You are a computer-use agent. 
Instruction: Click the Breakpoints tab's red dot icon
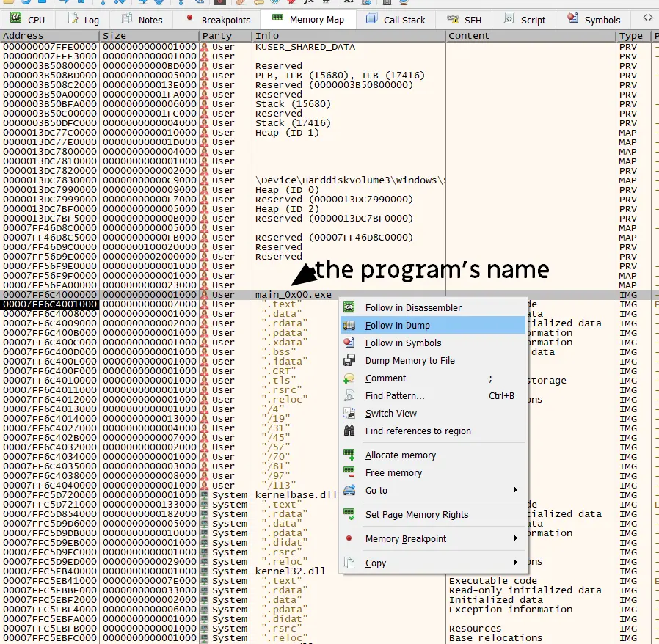point(190,19)
